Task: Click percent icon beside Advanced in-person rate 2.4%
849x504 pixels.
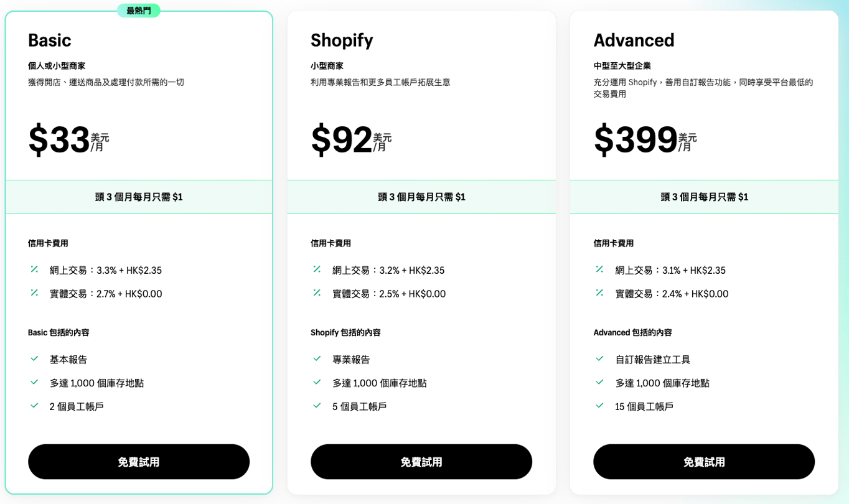Action: (599, 293)
